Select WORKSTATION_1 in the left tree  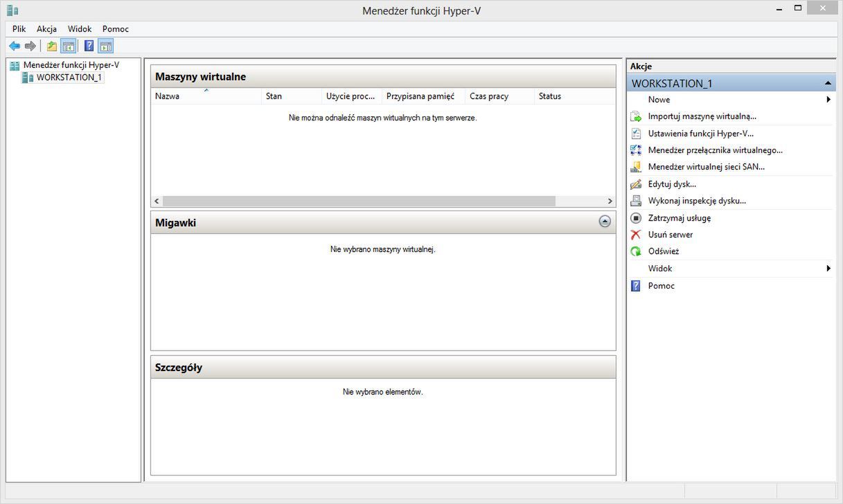[69, 78]
